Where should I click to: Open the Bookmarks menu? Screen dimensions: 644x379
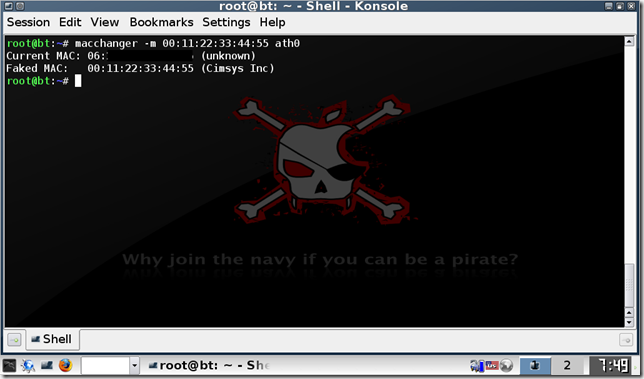161,22
